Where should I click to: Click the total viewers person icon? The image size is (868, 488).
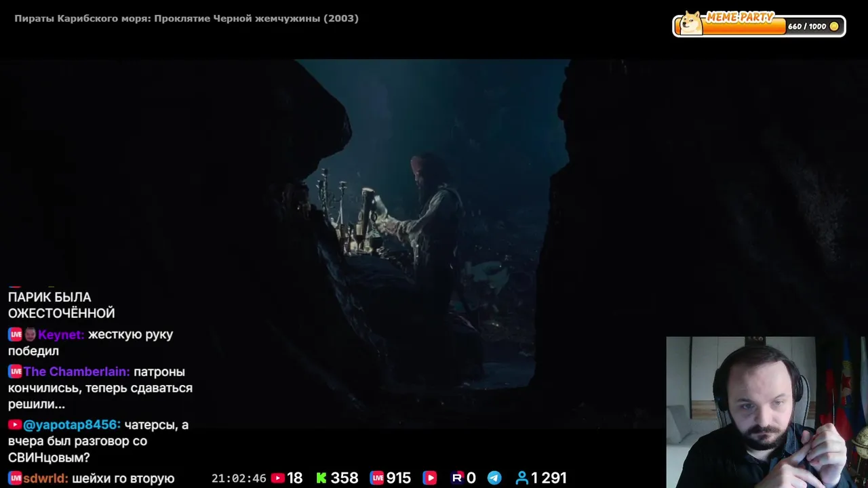point(521,479)
